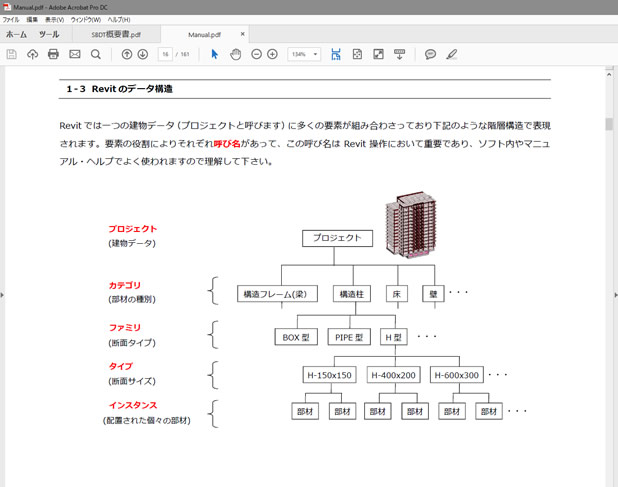Click the red ファミリ label
This screenshot has width=618, height=487.
pos(125,327)
